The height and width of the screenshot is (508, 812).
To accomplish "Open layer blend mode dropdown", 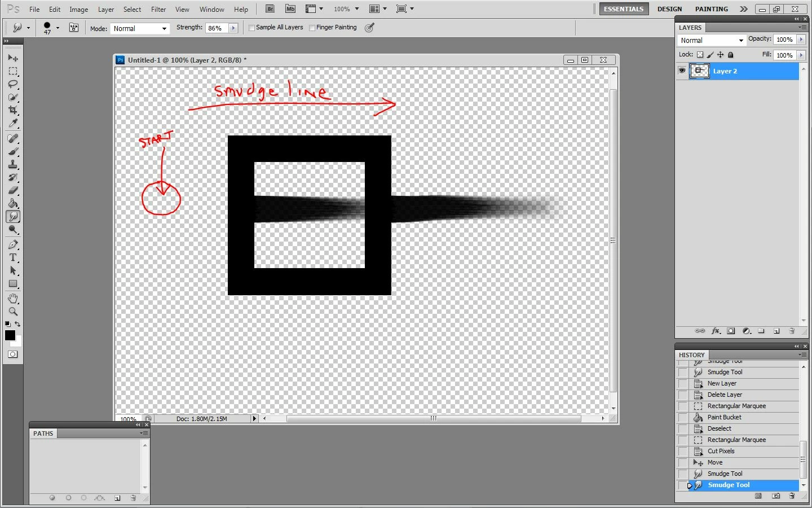I will click(712, 40).
